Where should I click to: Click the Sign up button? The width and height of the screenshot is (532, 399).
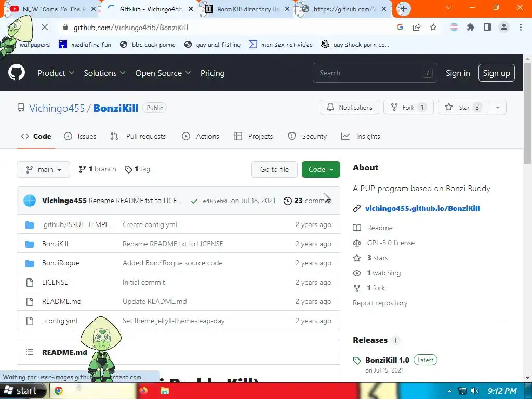coord(496,73)
